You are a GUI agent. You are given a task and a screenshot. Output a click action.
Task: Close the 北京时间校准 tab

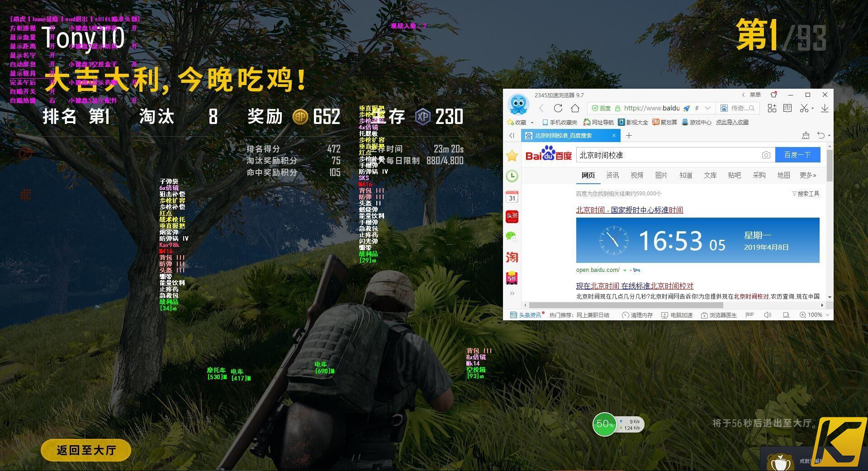(614, 135)
